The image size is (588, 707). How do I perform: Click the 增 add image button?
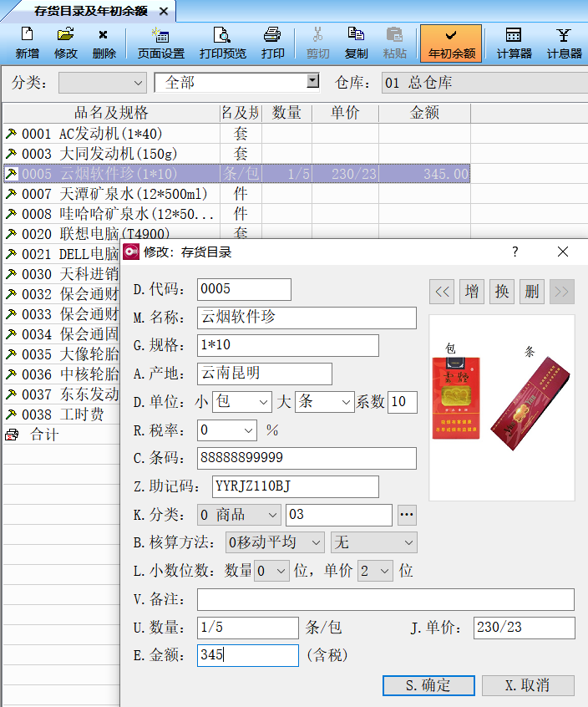tap(472, 292)
